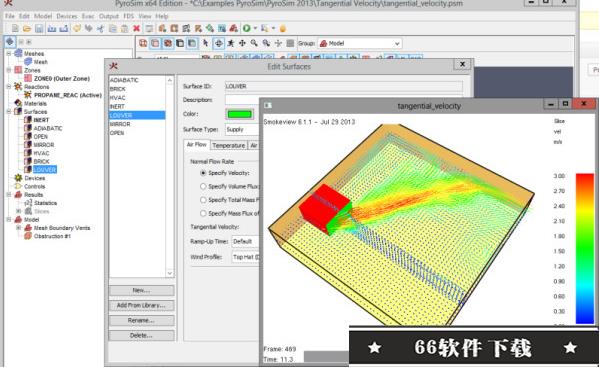
Task: Click the red X delete toolbar icon
Action: coord(136,28)
